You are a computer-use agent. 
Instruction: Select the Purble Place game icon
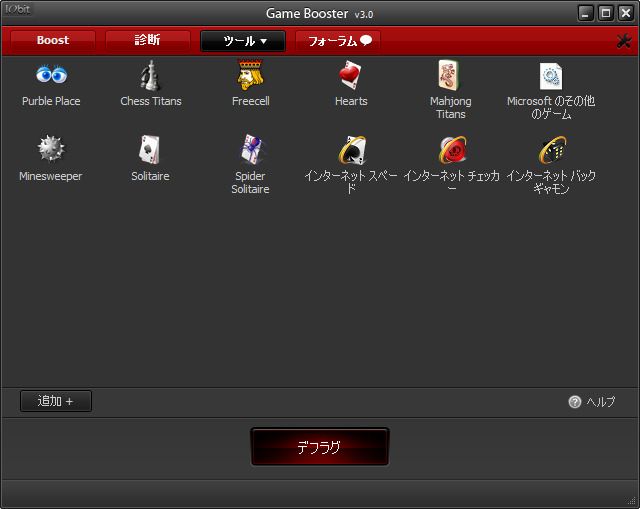click(x=51, y=75)
